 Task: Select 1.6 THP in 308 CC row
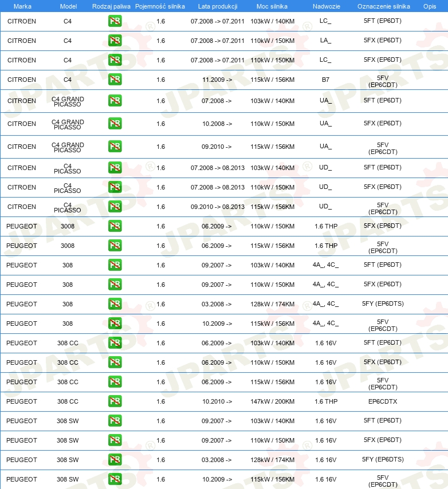point(326,401)
